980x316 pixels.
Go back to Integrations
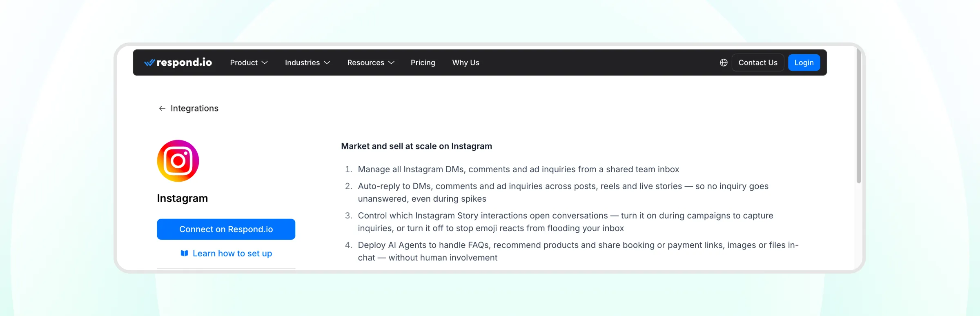[x=194, y=108]
